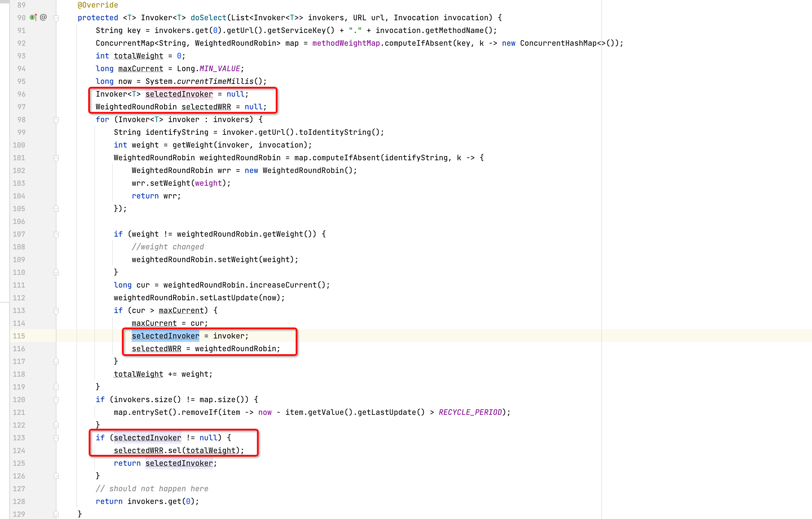Click the lambda end fold marker on line 105
The height and width of the screenshot is (519, 812).
tap(56, 209)
